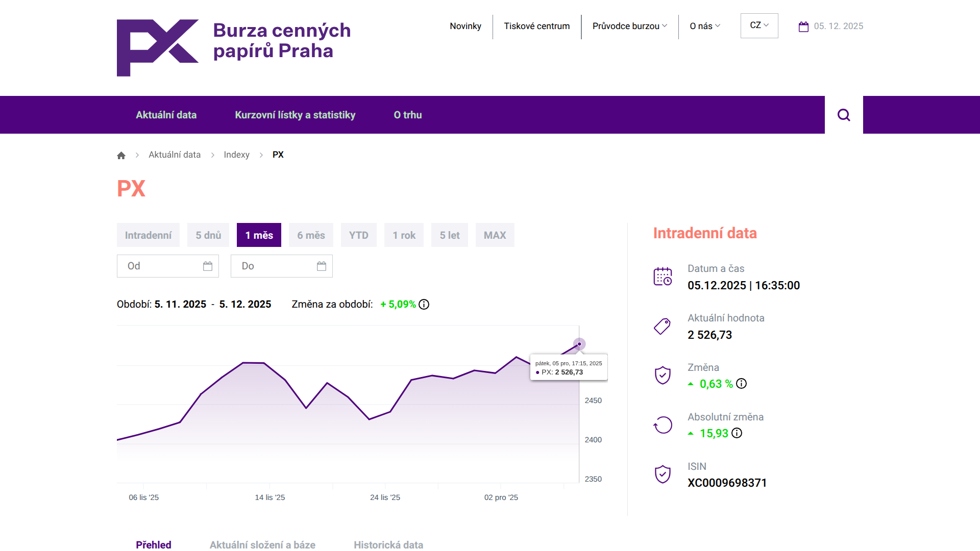Image resolution: width=980 pixels, height=551 pixels.
Task: Select the YTD chart range
Action: [x=359, y=235]
